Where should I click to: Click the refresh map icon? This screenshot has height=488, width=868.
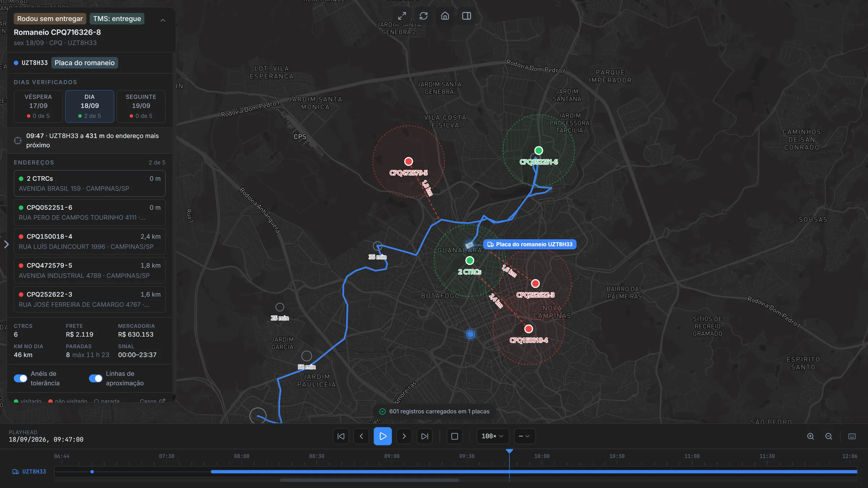pyautogui.click(x=424, y=16)
